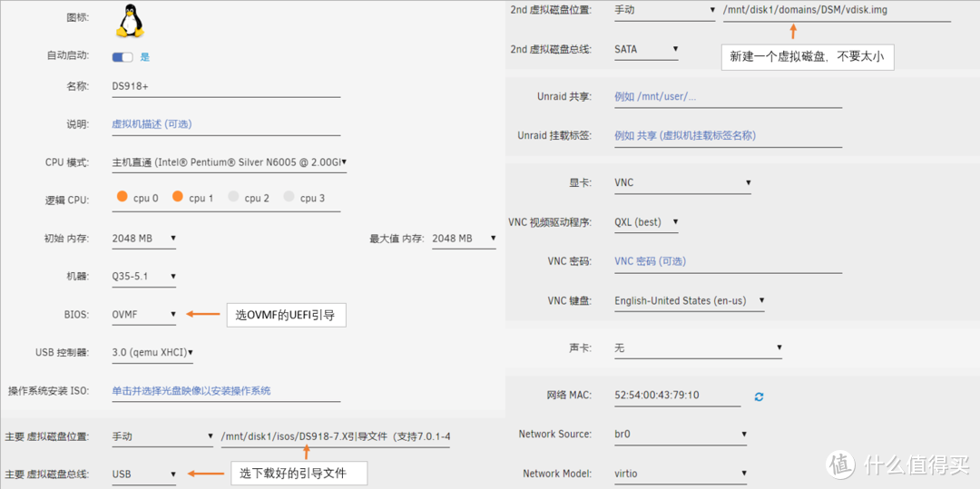This screenshot has height=489, width=980.
Task: Open the CPU mode dropdown
Action: click(x=229, y=162)
